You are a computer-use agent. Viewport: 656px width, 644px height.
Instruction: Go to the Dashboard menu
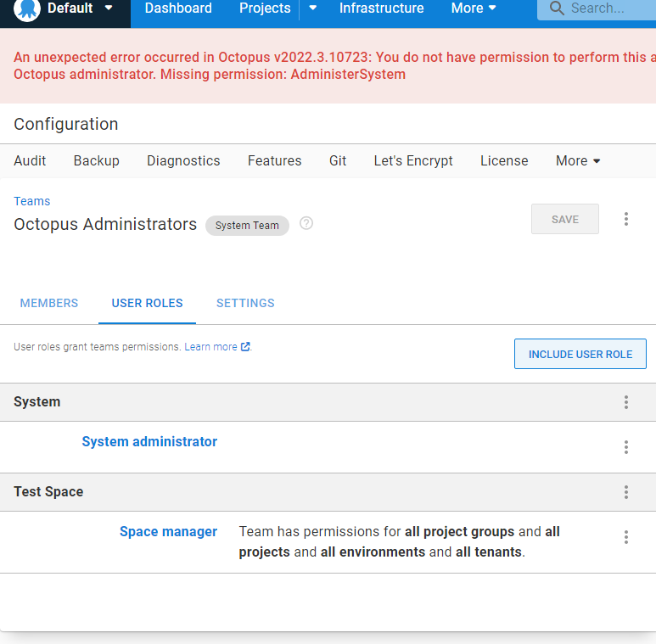(178, 8)
